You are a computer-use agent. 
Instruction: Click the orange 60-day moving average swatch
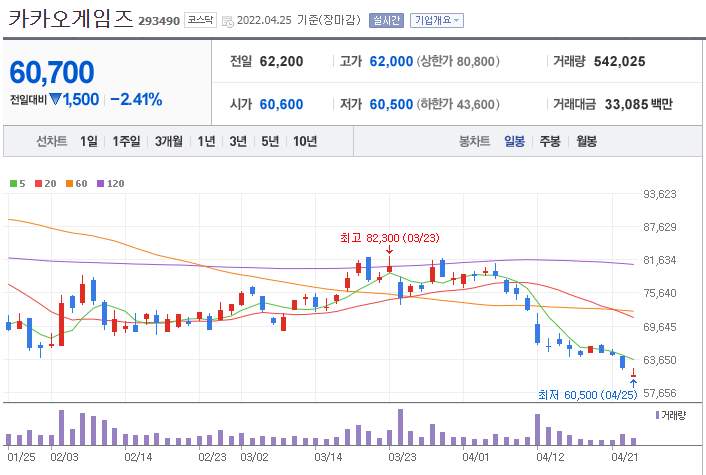[69, 183]
